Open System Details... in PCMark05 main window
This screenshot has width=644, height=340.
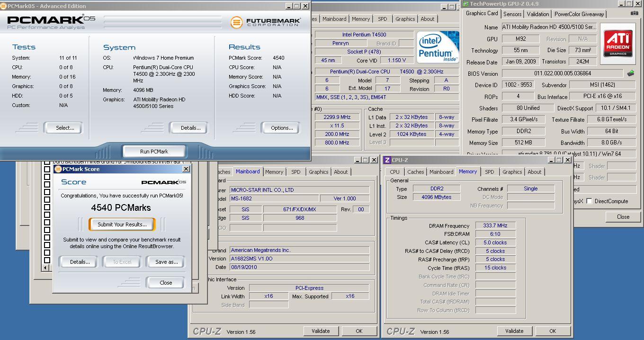[188, 128]
